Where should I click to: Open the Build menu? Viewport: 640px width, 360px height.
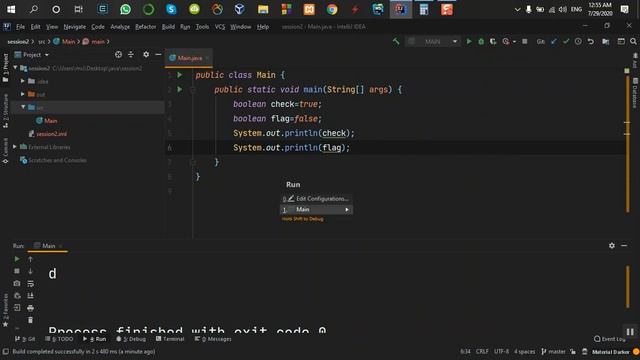click(x=168, y=27)
